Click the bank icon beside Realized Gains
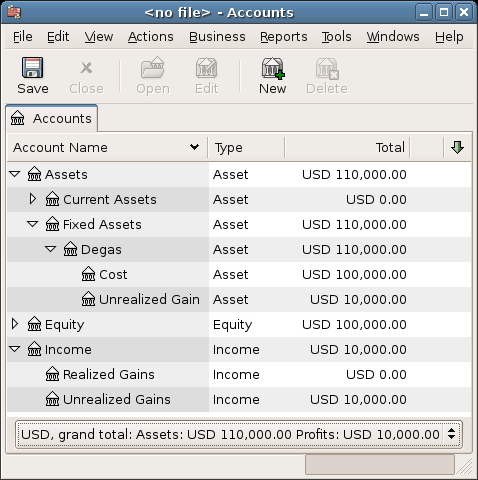 pyautogui.click(x=52, y=374)
